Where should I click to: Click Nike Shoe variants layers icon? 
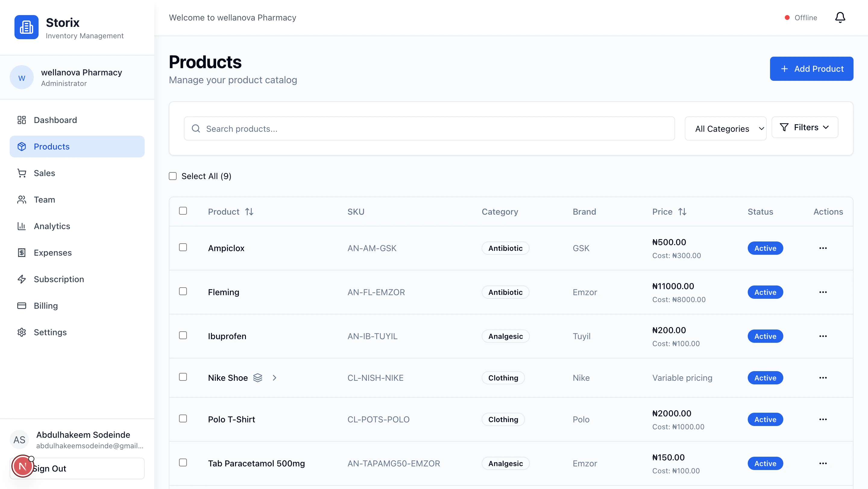click(258, 377)
